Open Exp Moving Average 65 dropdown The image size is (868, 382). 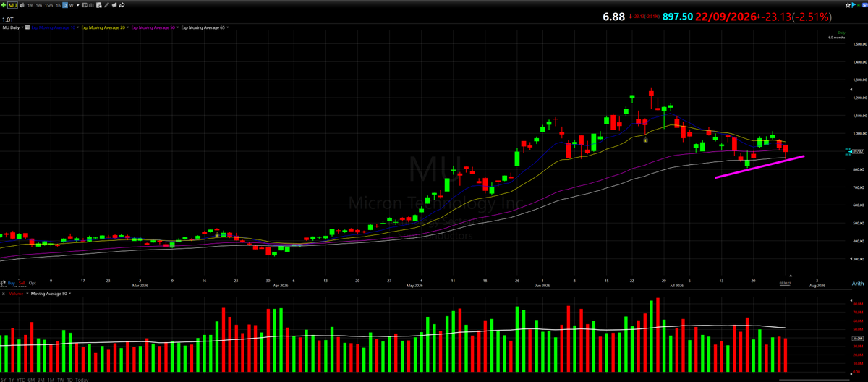point(227,27)
